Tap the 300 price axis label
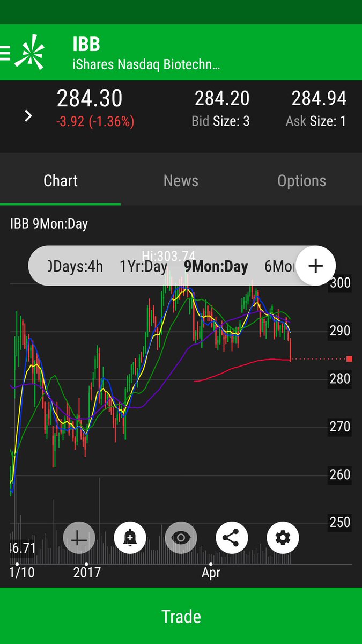The height and width of the screenshot is (644, 362). [340, 282]
